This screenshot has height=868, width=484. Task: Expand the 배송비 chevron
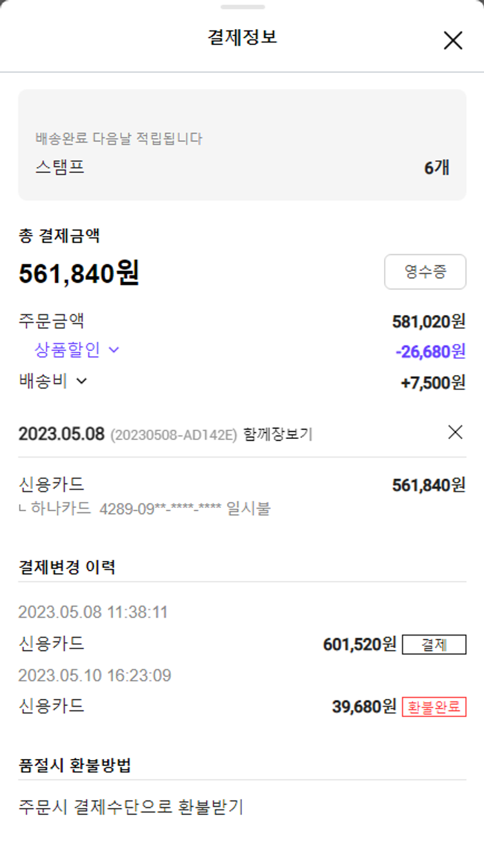click(x=81, y=381)
